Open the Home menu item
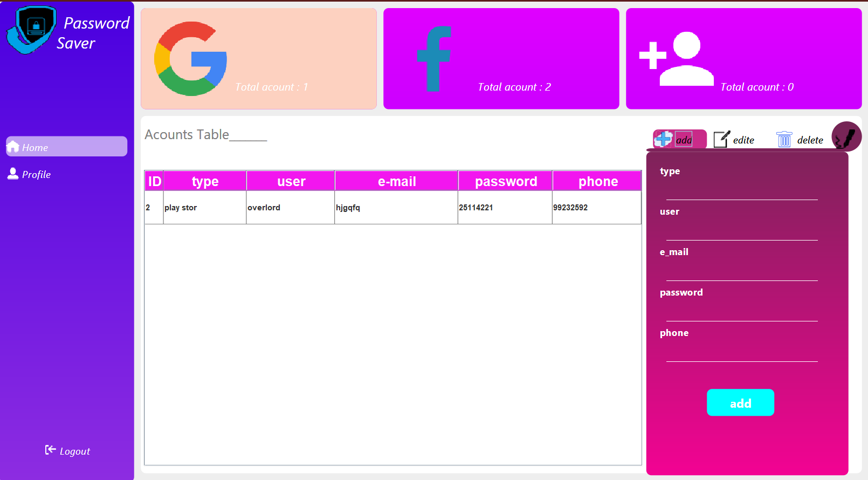This screenshot has height=480, width=868. coord(67,146)
